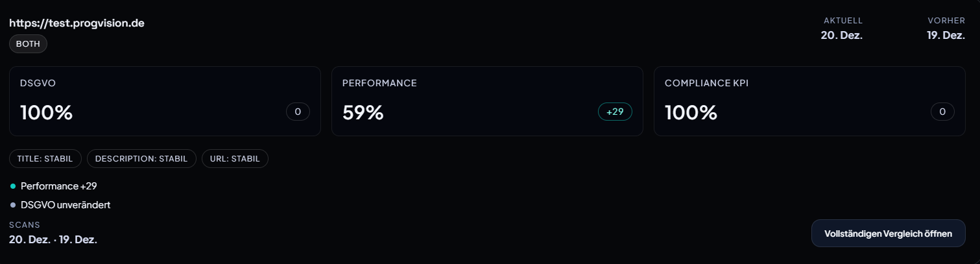
Task: Click the VORHER date 19. Dez.
Action: pyautogui.click(x=946, y=35)
